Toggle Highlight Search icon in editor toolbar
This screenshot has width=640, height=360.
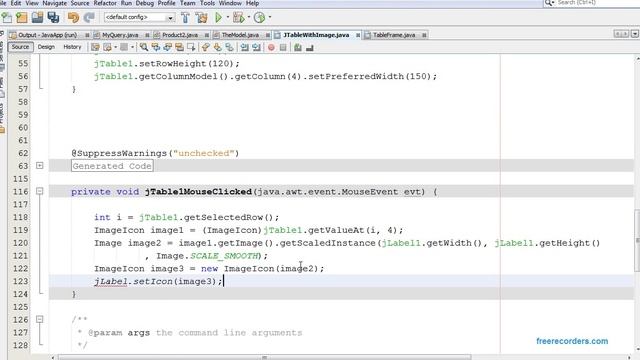(x=179, y=47)
